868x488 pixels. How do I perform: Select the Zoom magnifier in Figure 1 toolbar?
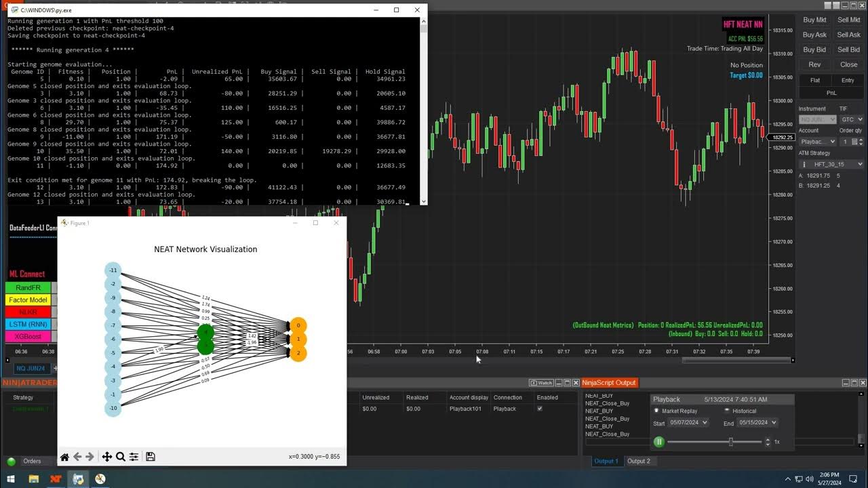[120, 457]
